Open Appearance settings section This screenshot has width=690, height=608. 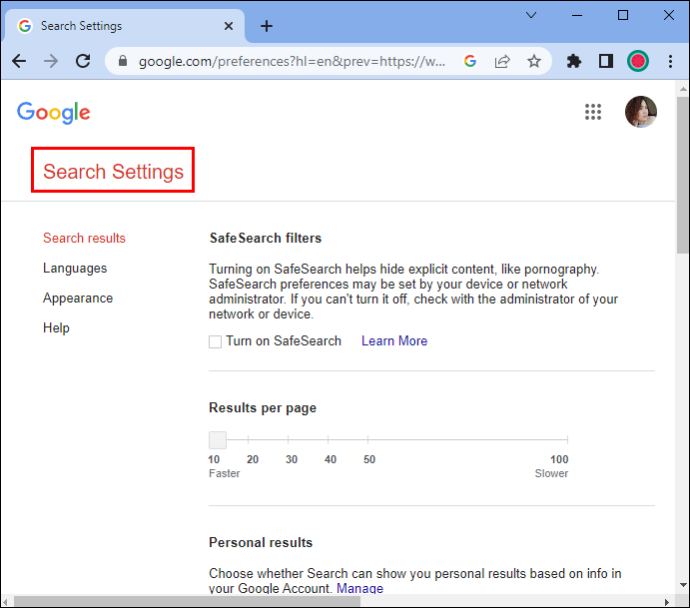(78, 298)
